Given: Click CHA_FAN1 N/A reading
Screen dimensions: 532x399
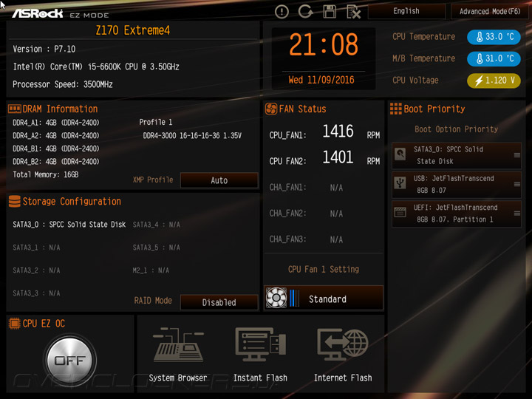Looking at the screenshot, I should click(306, 187).
